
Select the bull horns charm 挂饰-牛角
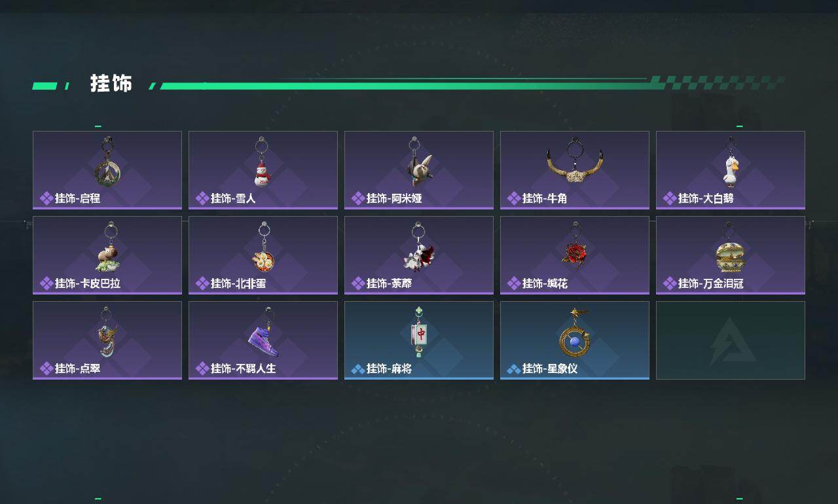tap(575, 160)
